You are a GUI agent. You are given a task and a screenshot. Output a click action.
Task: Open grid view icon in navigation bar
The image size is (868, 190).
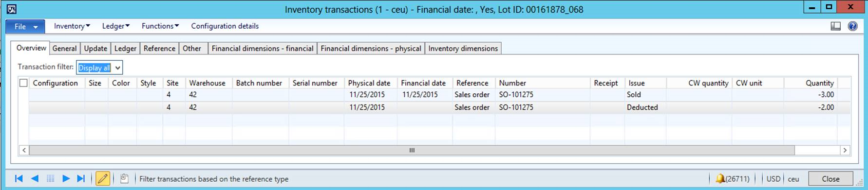[x=50, y=178]
